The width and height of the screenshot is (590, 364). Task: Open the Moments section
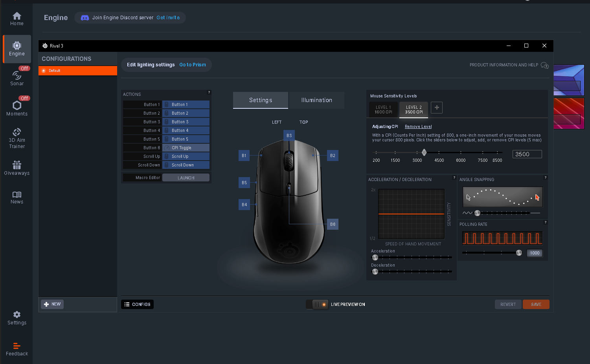point(17,108)
